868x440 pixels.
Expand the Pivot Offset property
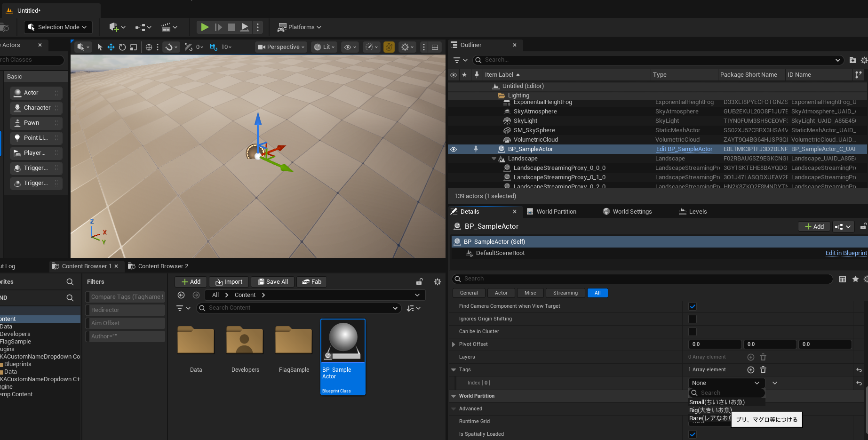[454, 344]
